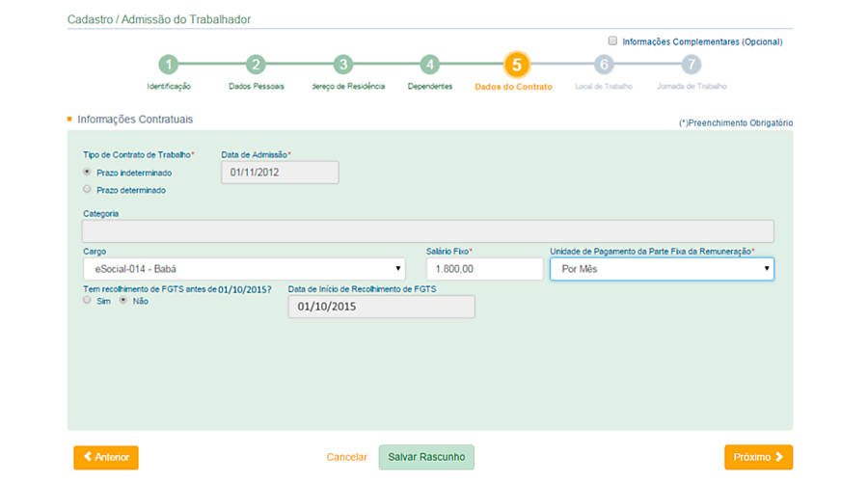The image size is (868, 484).
Task: Select step 4 Dependentes circle
Action: point(430,66)
